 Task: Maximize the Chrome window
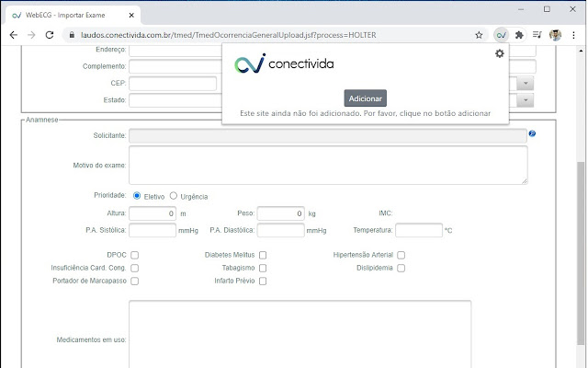coord(547,9)
